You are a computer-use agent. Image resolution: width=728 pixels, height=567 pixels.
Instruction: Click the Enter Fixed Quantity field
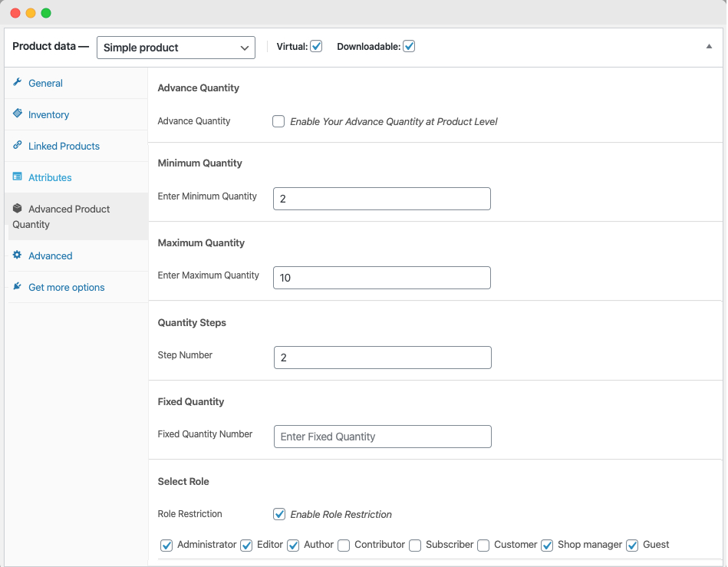[382, 437]
